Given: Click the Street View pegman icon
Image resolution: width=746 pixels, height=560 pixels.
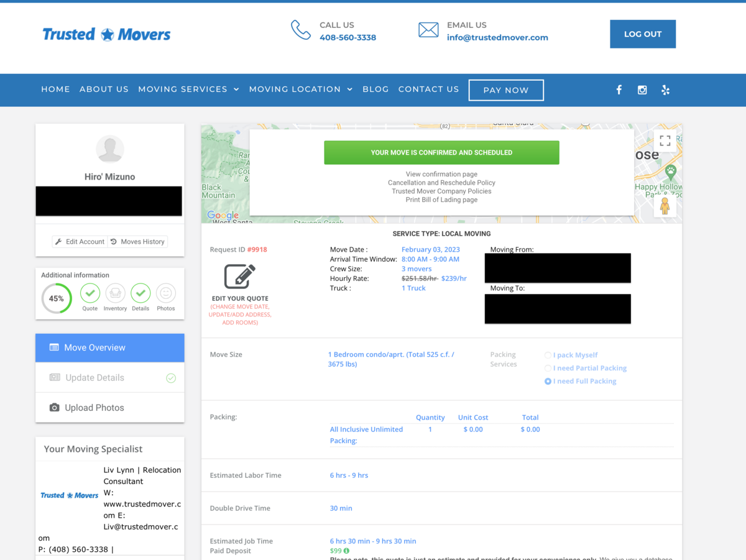Looking at the screenshot, I should (x=665, y=206).
